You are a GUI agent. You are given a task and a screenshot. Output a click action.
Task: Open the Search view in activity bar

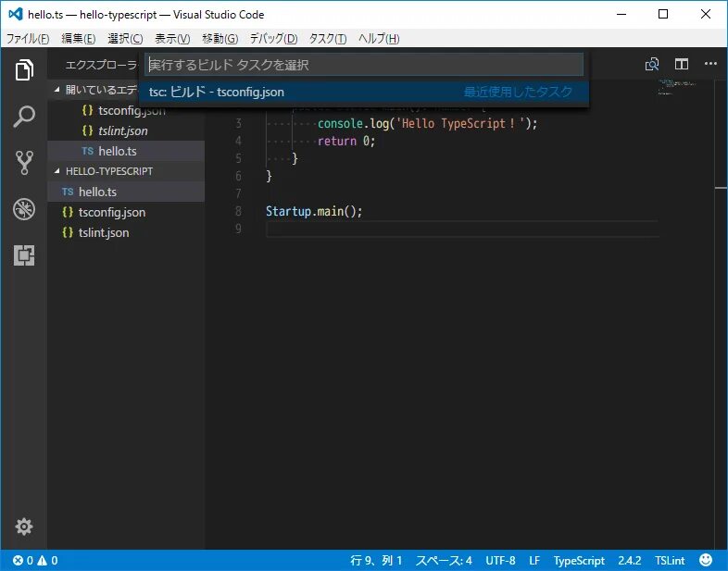(24, 117)
